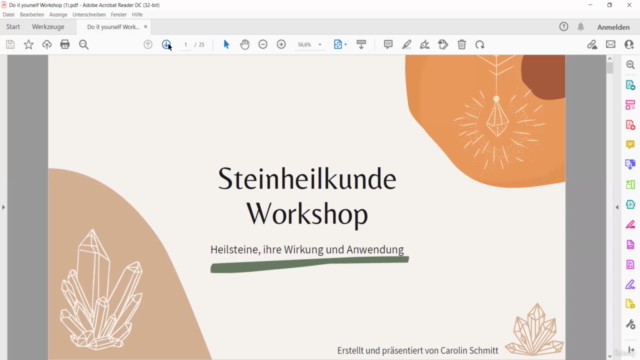Image resolution: width=640 pixels, height=360 pixels.
Task: Toggle the scrolling mode icon
Action: (x=361, y=44)
